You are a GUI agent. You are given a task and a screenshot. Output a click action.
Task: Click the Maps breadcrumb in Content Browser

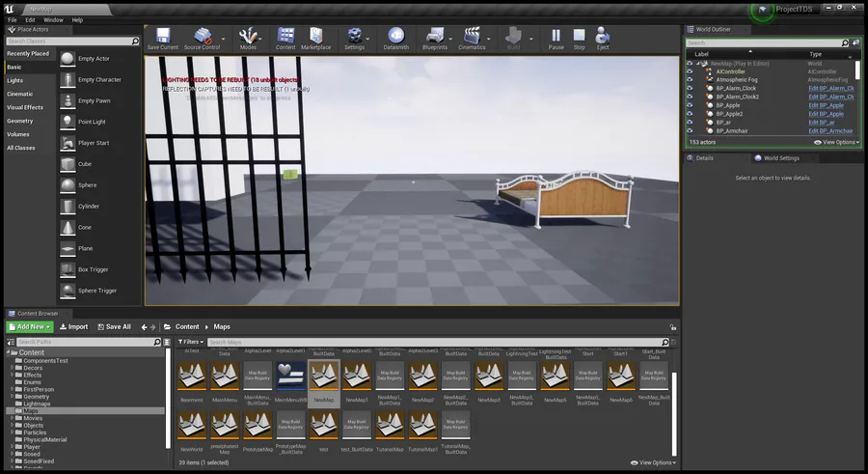tap(222, 327)
